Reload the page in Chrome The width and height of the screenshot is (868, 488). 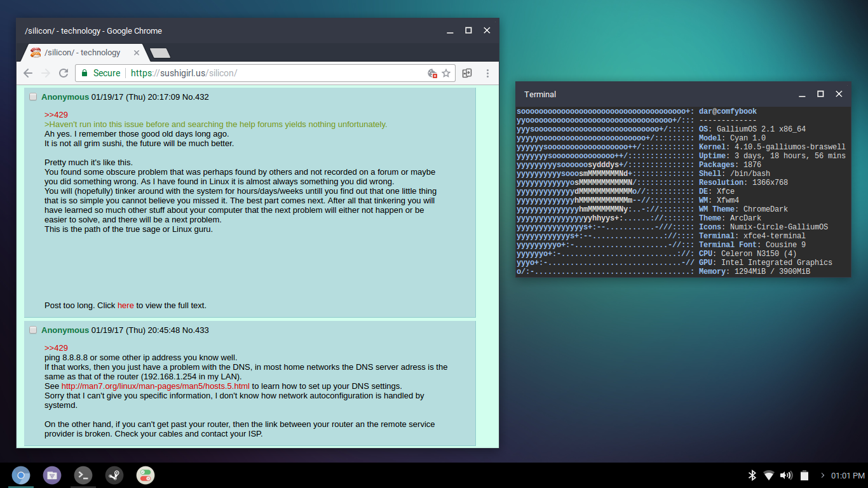[x=64, y=73]
